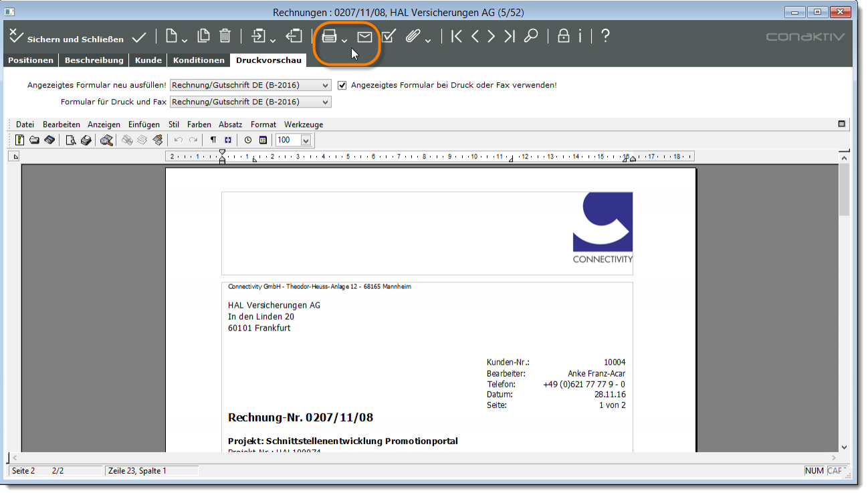868x495 pixels.
Task: Open attachments with paperclip icon
Action: [413, 36]
